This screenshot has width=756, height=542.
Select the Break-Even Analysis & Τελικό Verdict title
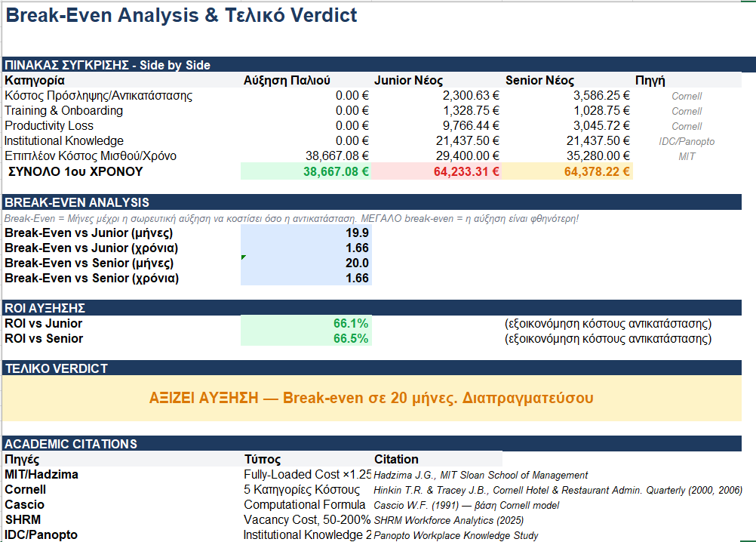point(182,16)
